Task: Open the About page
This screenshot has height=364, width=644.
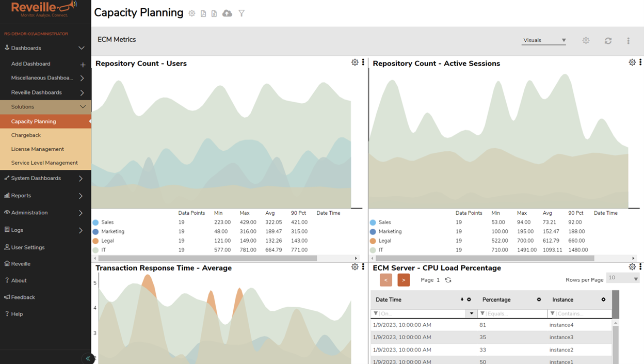Action: pyautogui.click(x=15, y=280)
